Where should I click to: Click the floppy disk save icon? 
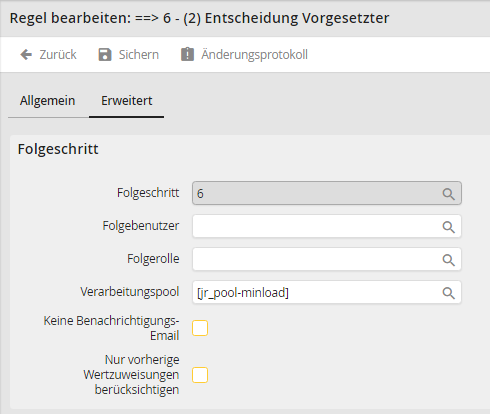tap(105, 54)
